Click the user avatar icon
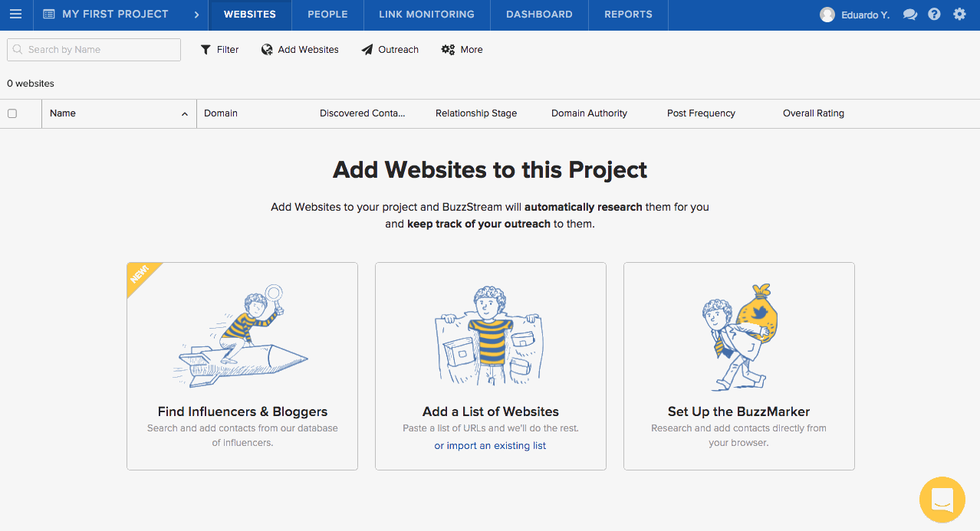This screenshot has width=980, height=531. tap(827, 15)
